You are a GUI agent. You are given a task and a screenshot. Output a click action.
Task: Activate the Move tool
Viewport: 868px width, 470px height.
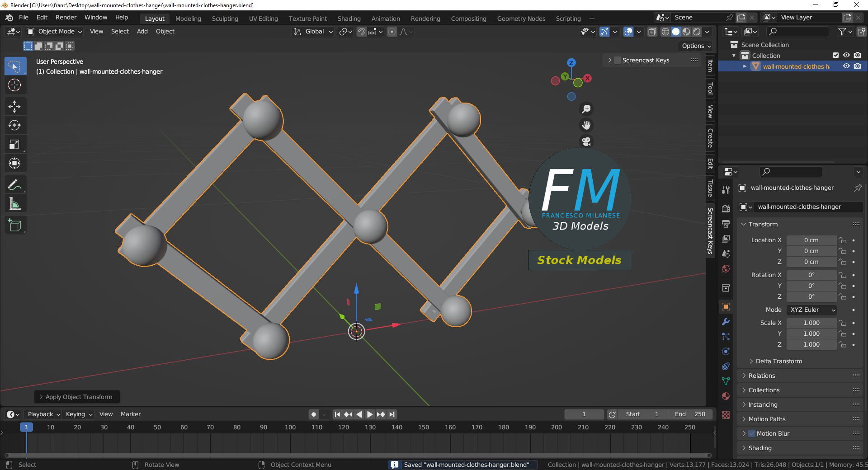pyautogui.click(x=14, y=107)
